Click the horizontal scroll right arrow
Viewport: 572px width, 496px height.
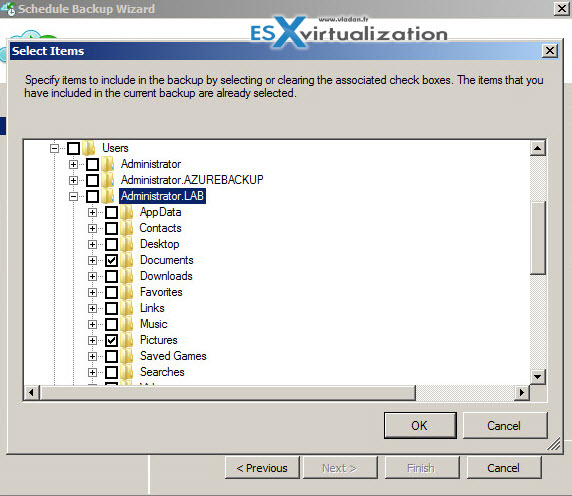(x=522, y=393)
